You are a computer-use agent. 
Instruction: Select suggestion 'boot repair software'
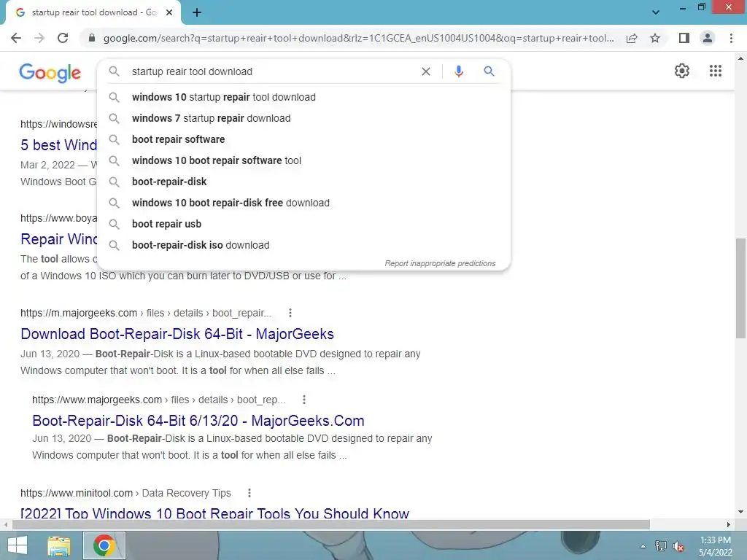[303, 139]
